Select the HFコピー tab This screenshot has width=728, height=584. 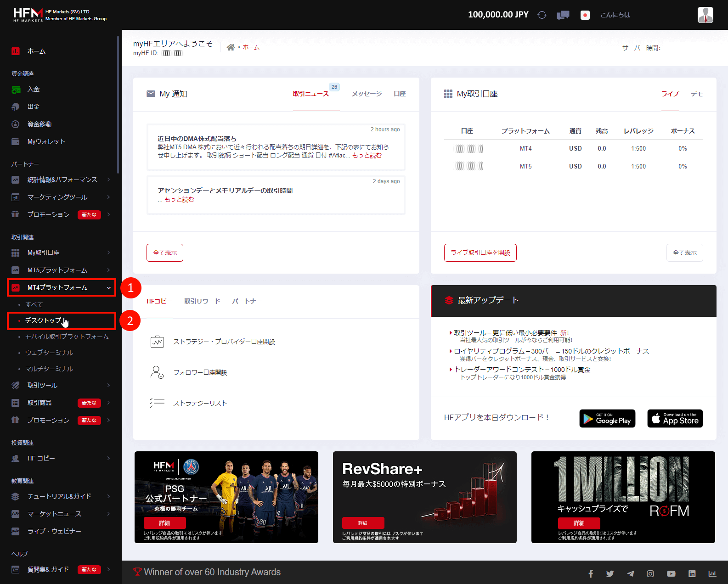click(159, 301)
